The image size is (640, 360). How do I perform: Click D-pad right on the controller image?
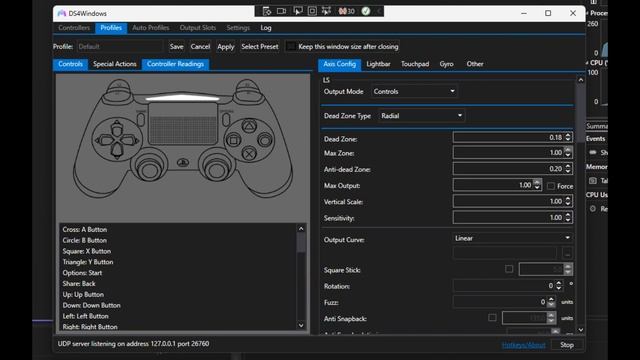pyautogui.click(x=130, y=140)
